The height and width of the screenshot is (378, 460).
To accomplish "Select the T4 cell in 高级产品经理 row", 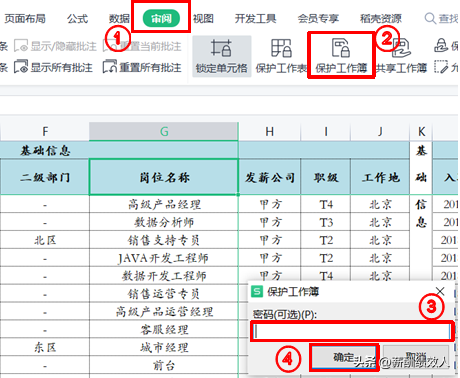I will pos(326,204).
